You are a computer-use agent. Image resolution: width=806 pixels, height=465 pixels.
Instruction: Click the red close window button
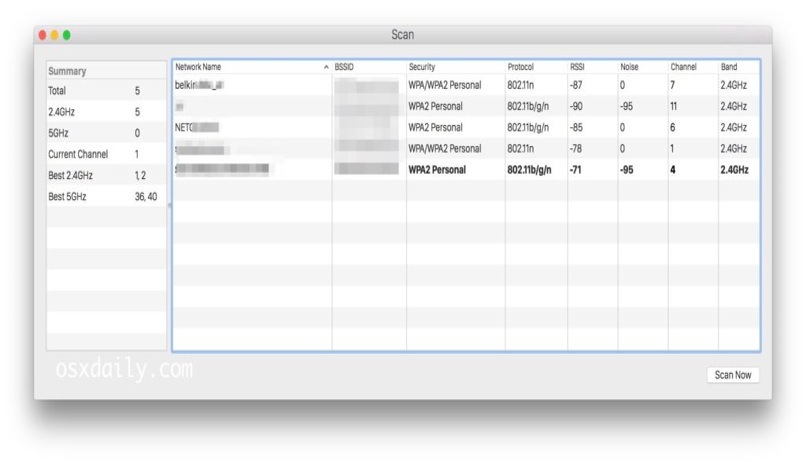[x=43, y=35]
